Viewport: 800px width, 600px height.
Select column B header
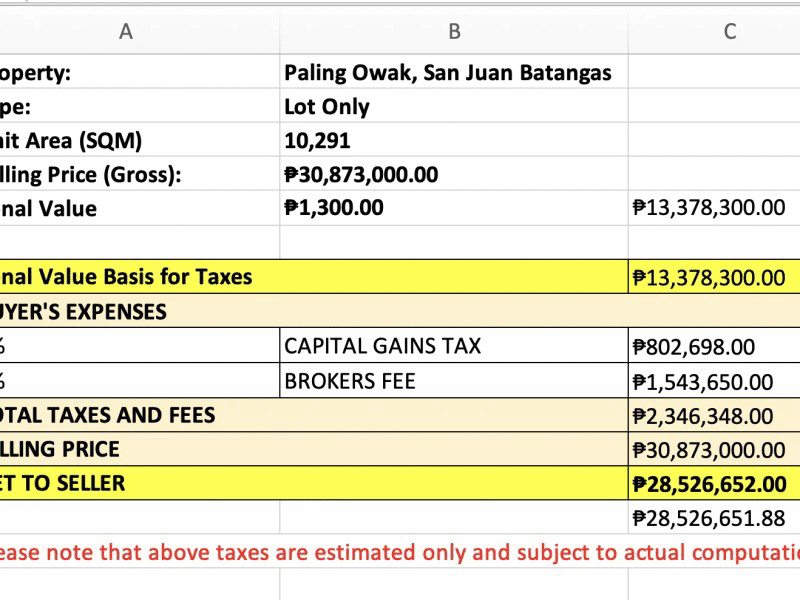coord(454,31)
